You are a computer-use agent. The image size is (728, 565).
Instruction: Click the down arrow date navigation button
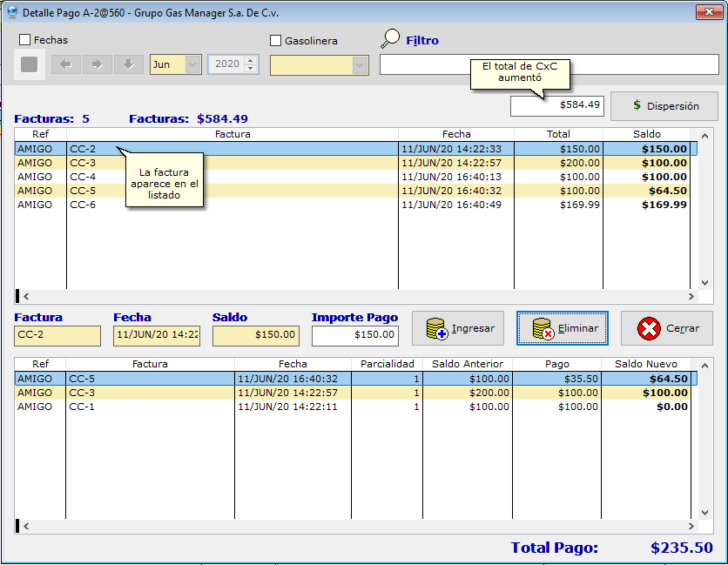pyautogui.click(x=128, y=64)
